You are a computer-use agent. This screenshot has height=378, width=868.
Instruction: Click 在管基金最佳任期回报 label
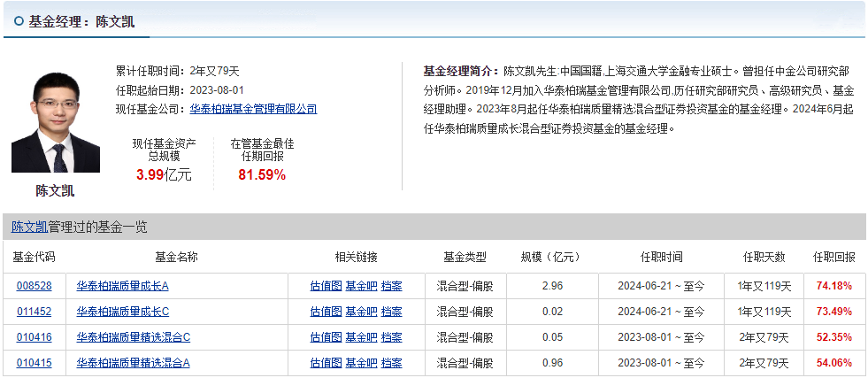point(263,150)
